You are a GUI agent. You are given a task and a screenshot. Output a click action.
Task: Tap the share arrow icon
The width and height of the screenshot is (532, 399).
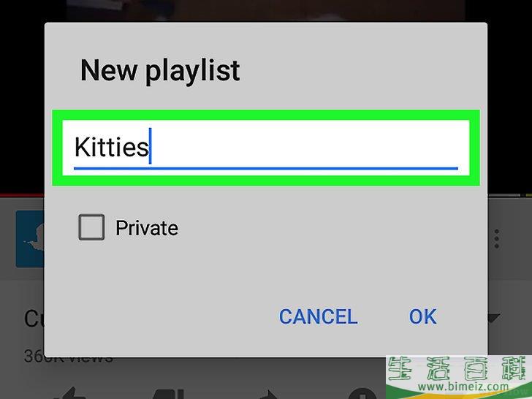[267, 395]
